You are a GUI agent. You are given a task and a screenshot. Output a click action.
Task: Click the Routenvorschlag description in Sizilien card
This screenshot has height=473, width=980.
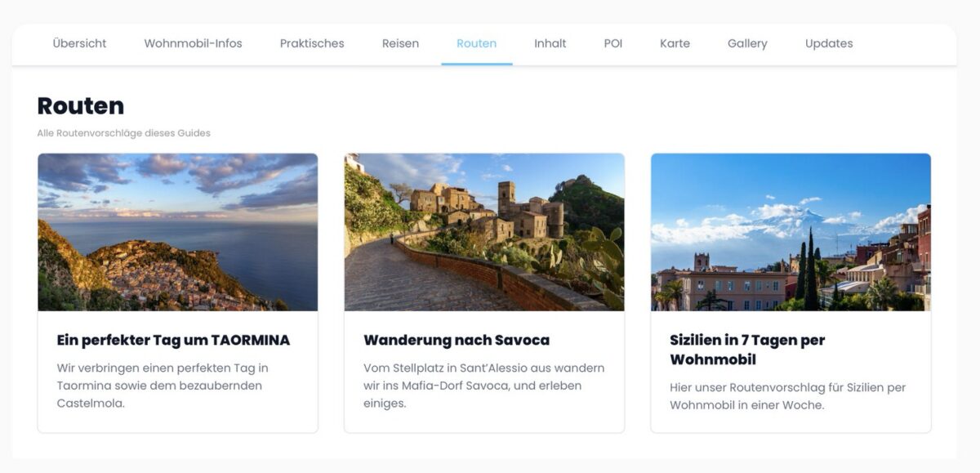[x=787, y=396]
